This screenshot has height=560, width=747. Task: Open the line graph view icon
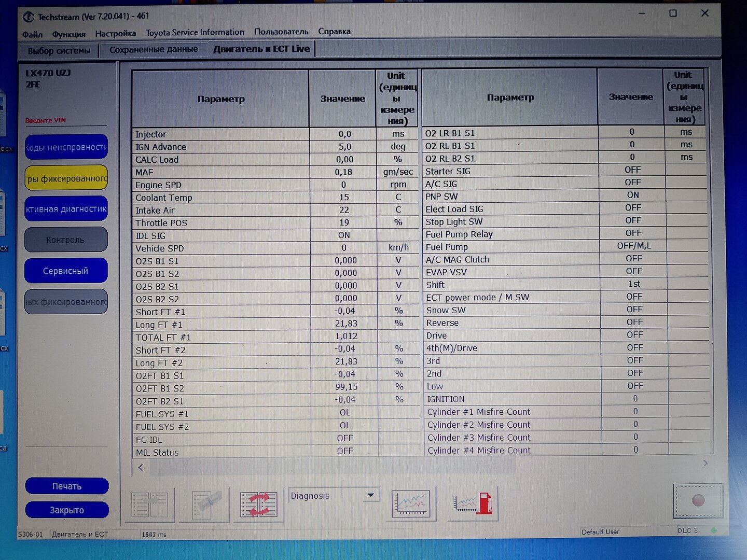411,503
